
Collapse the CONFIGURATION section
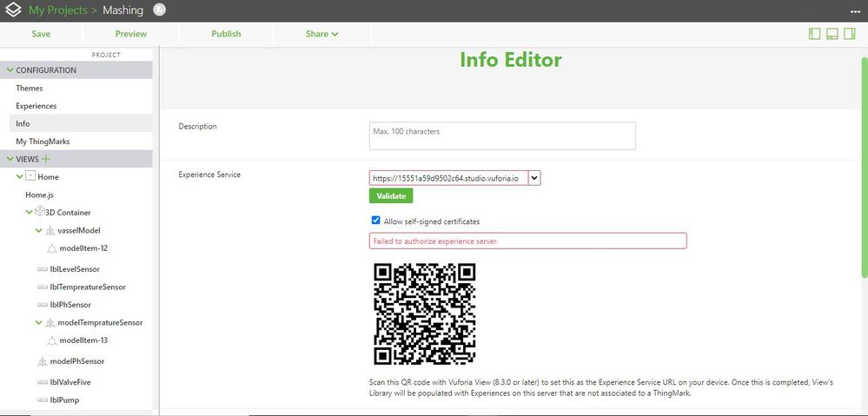pyautogui.click(x=10, y=70)
